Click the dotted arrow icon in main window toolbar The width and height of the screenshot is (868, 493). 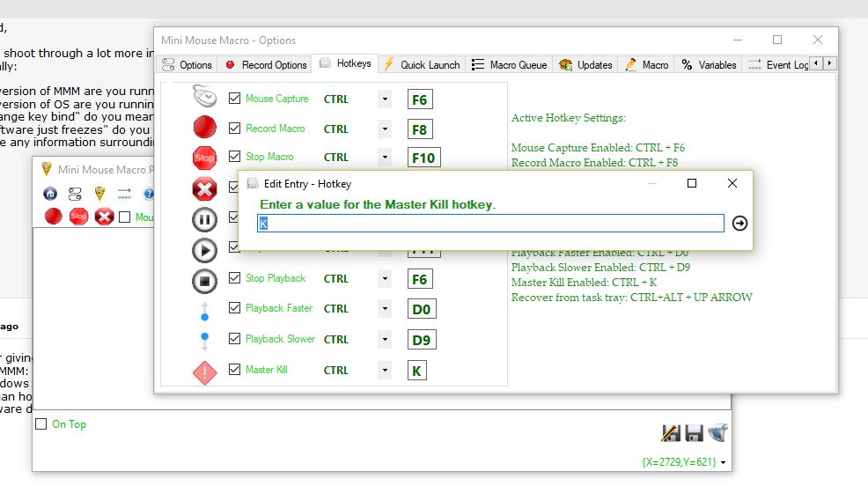click(x=124, y=193)
